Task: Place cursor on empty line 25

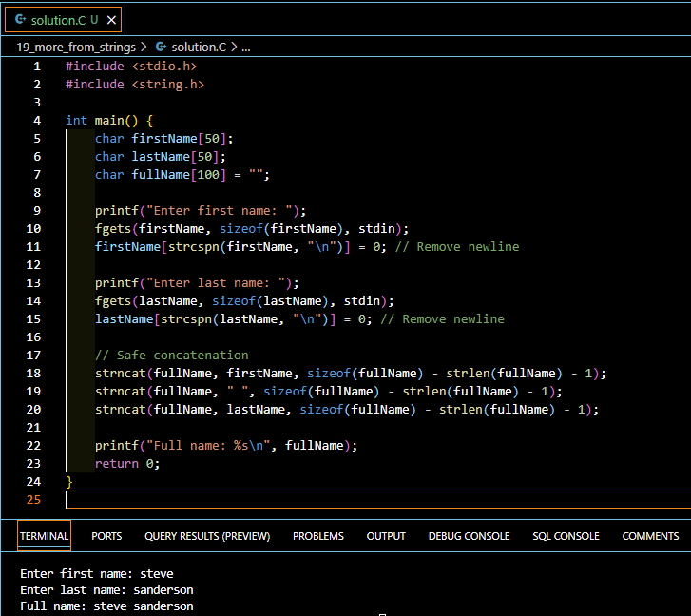Action: [x=285, y=500]
